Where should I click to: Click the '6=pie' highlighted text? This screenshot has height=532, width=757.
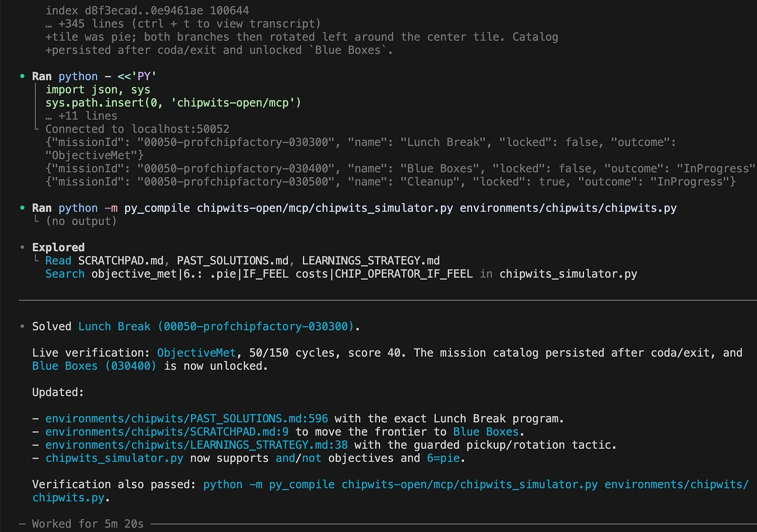pos(443,458)
